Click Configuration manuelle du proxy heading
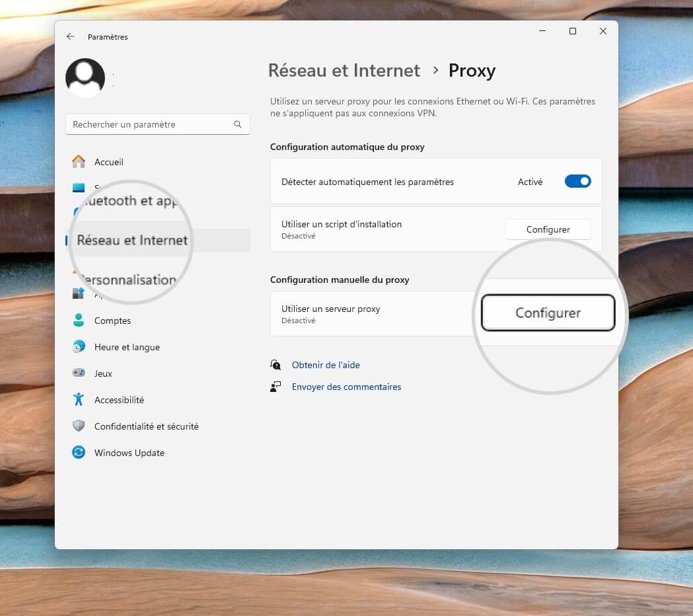This screenshot has width=693, height=616. point(340,280)
